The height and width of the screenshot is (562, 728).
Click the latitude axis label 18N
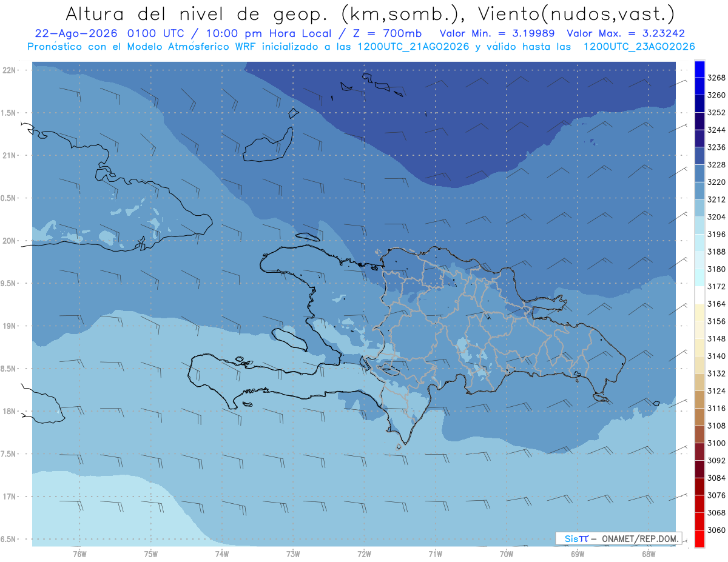[x=10, y=411]
